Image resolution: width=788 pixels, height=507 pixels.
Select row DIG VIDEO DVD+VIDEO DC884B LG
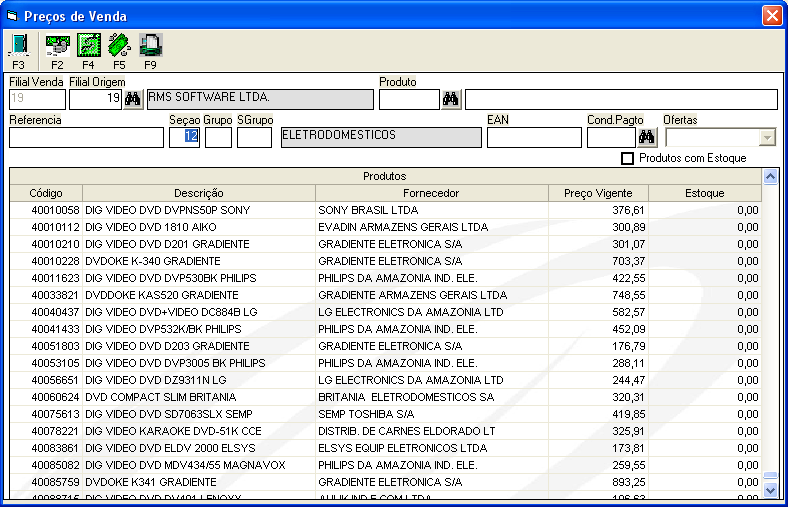coord(385,312)
